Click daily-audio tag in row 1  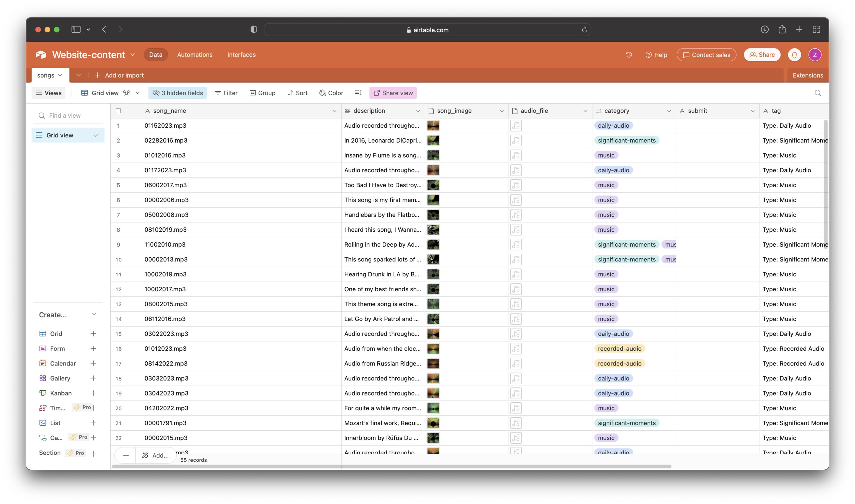coord(613,126)
